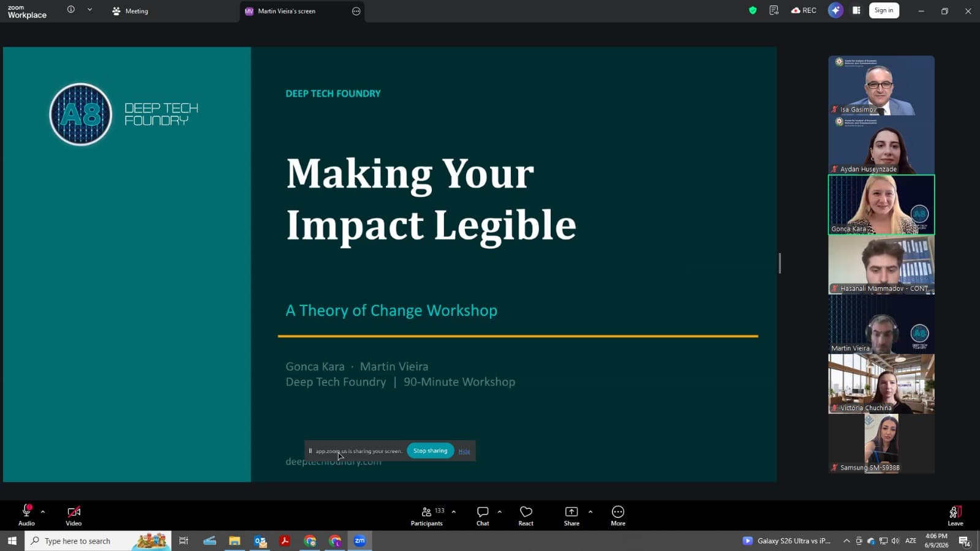
Task: Click the cloud REC recording indicator
Action: tap(804, 10)
